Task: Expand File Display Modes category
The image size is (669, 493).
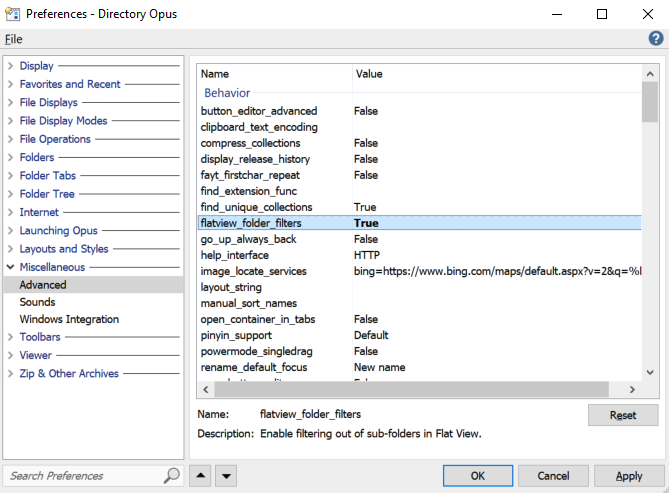Action: pyautogui.click(x=10, y=121)
